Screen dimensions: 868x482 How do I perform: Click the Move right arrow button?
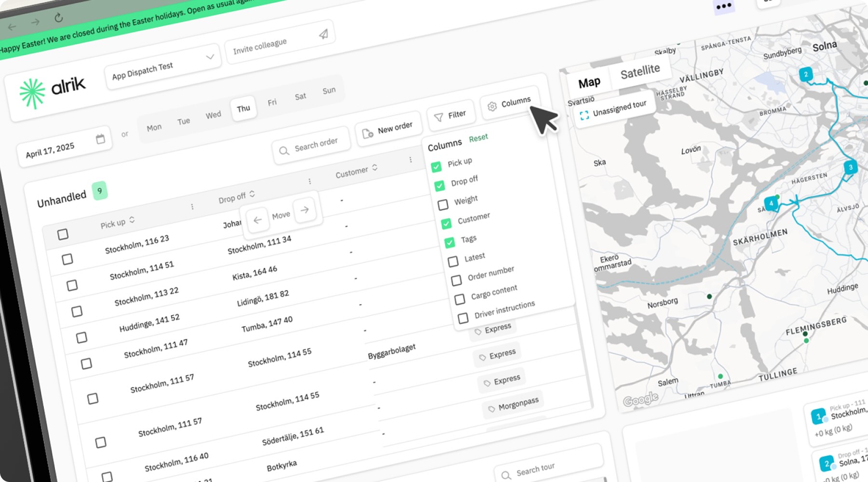tap(305, 210)
